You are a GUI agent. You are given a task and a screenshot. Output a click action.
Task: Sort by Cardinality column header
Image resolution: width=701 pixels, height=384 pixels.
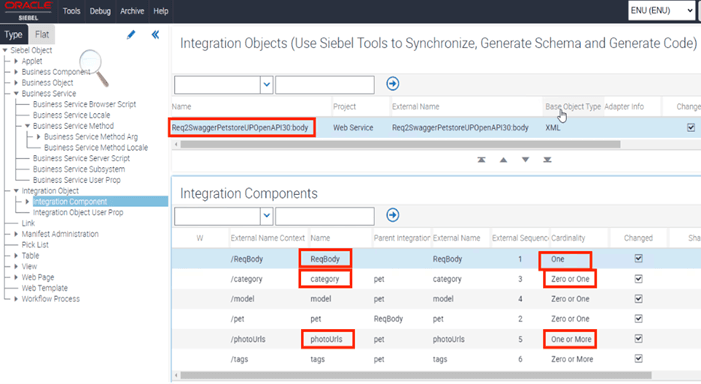pyautogui.click(x=568, y=238)
